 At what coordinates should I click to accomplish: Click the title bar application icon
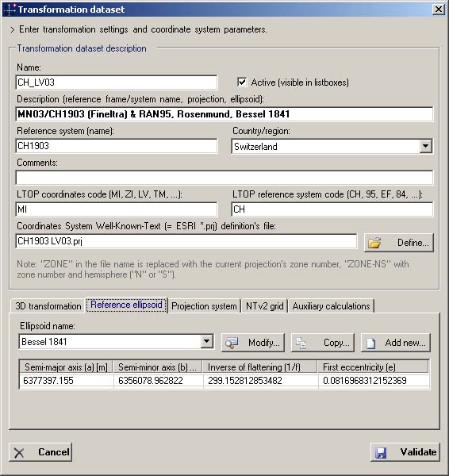(x=10, y=9)
